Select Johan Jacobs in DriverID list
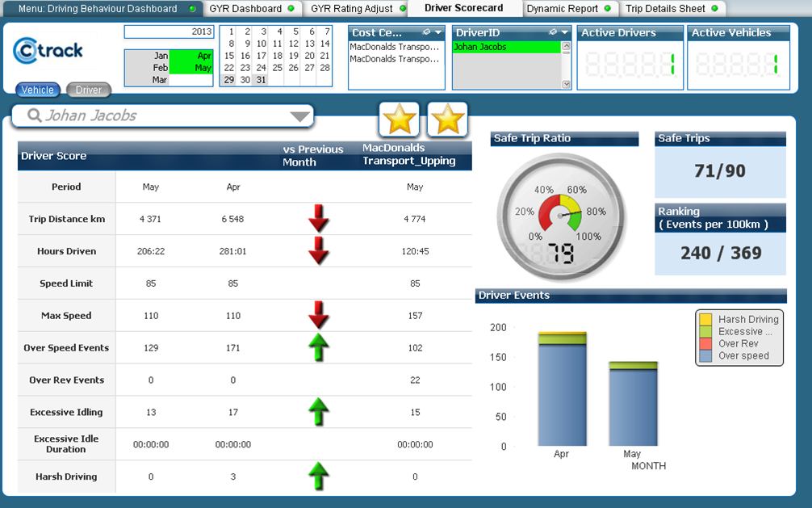This screenshot has height=508, width=812. (x=506, y=47)
